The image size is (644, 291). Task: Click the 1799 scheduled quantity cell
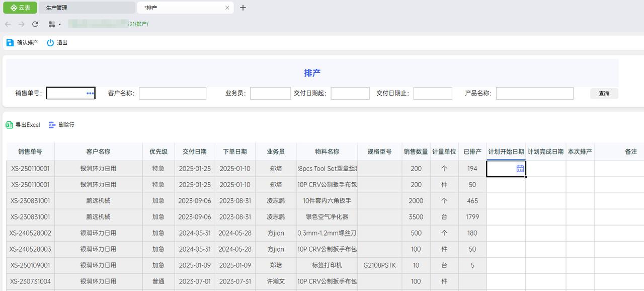[472, 217]
